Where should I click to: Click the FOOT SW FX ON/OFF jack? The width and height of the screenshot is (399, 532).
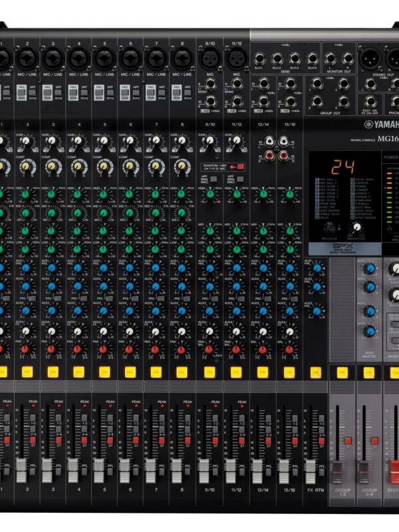[x=370, y=102]
